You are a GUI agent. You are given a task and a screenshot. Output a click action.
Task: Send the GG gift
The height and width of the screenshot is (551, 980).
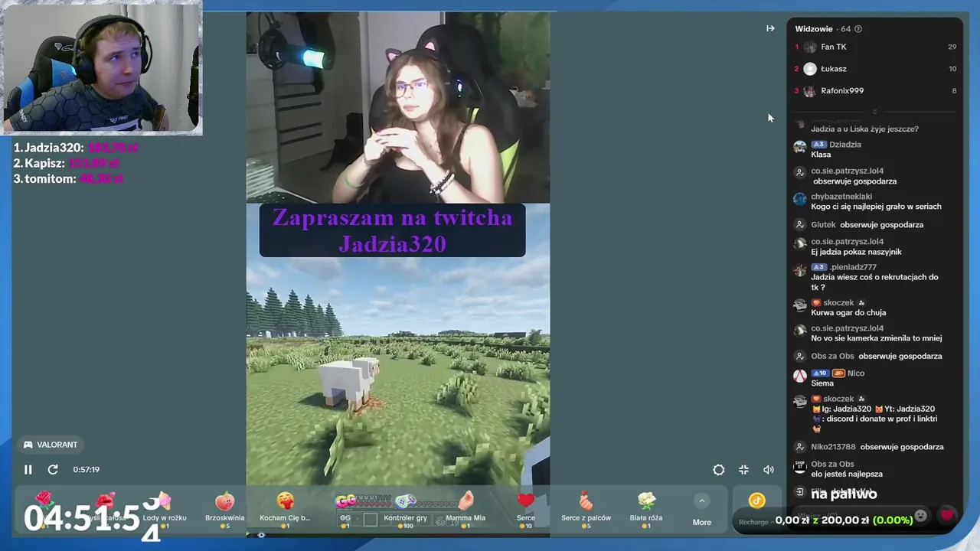345,510
